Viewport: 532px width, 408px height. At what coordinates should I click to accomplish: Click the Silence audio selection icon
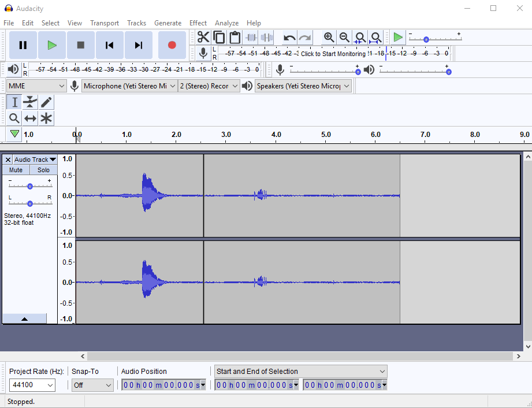(267, 37)
